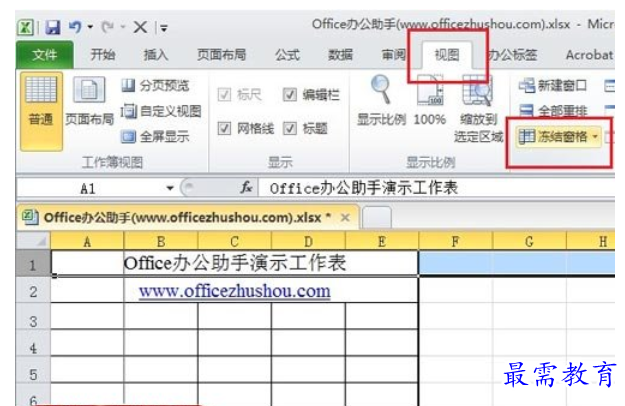The height and width of the screenshot is (406, 625).
Task: Select column B header
Action: (x=161, y=241)
